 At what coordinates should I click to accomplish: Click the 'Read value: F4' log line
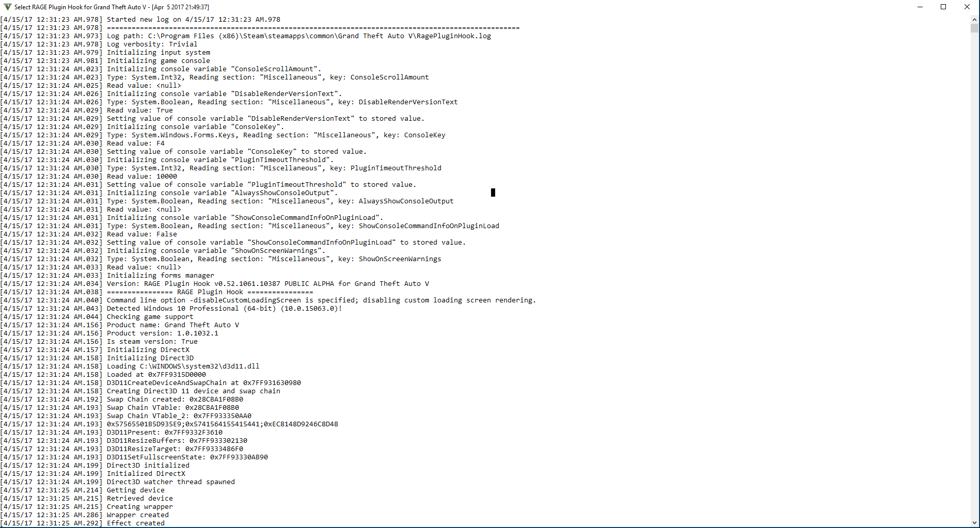click(x=83, y=143)
